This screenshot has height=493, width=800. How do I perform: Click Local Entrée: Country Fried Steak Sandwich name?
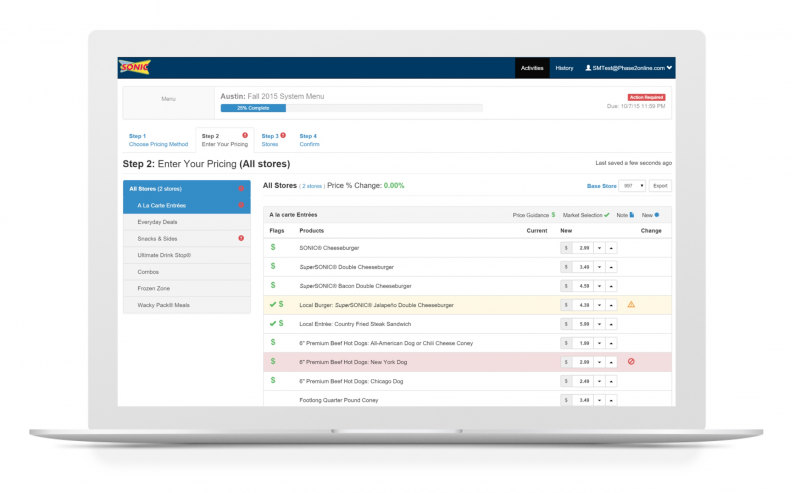click(355, 324)
